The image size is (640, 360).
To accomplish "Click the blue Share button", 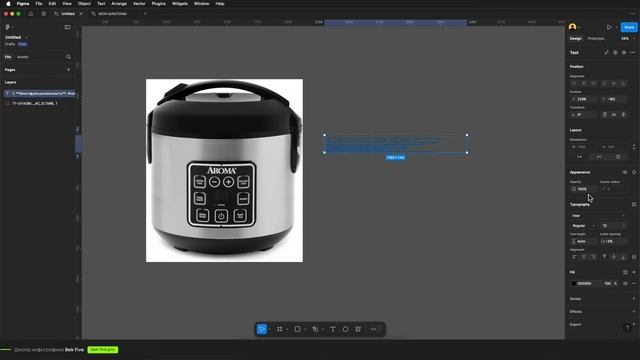I will coord(629,27).
